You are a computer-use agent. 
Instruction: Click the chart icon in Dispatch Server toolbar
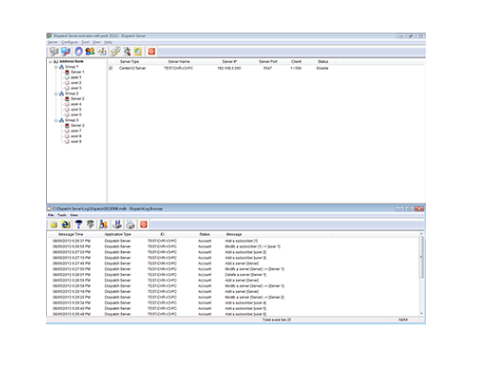click(x=102, y=52)
